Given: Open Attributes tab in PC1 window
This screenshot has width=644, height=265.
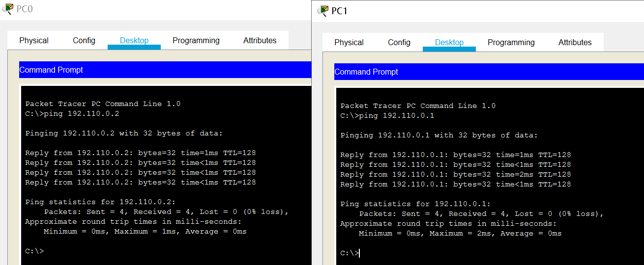Looking at the screenshot, I should [575, 43].
